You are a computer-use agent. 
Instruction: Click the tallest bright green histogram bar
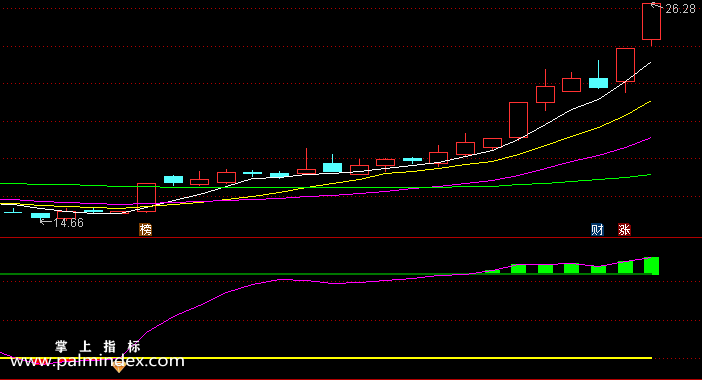tap(651, 266)
